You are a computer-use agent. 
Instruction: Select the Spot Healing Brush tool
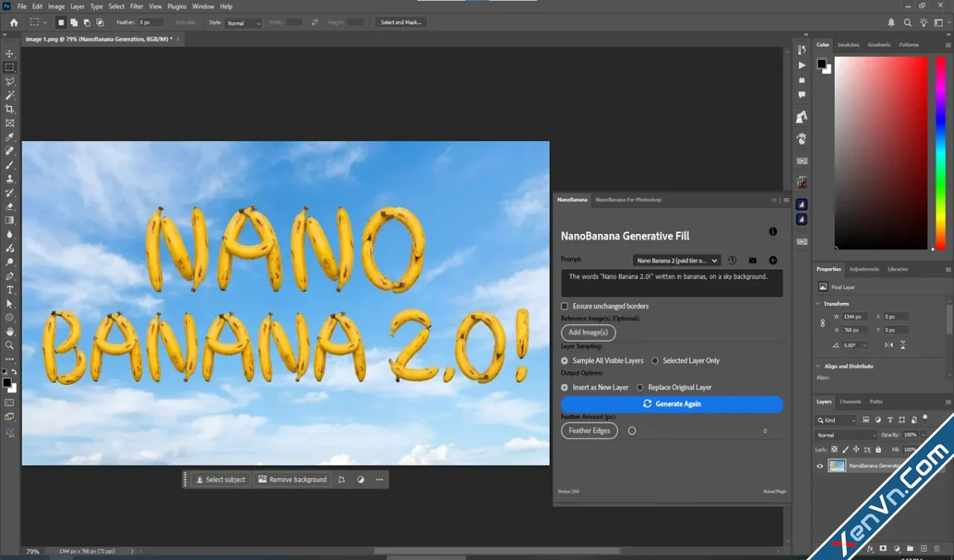pos(10,151)
